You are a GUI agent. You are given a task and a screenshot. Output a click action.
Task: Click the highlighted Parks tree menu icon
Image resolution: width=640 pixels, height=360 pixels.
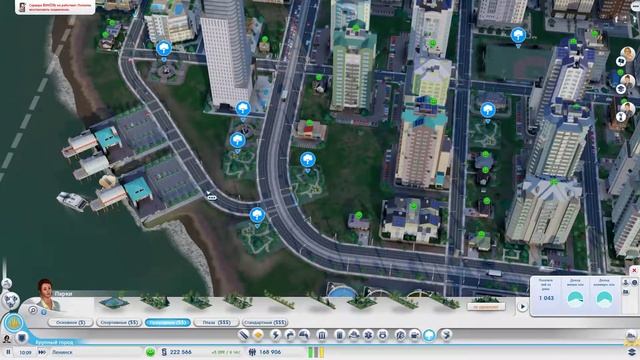click(429, 335)
